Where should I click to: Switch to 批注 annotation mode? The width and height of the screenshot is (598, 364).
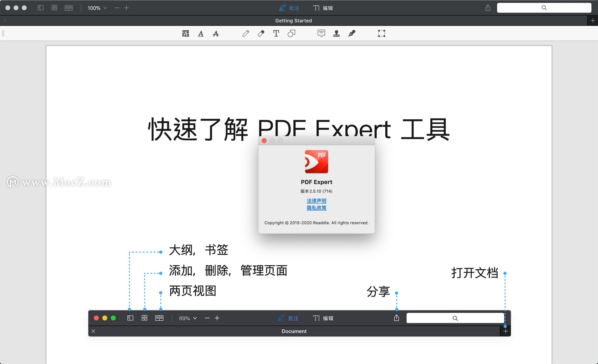pyautogui.click(x=289, y=8)
